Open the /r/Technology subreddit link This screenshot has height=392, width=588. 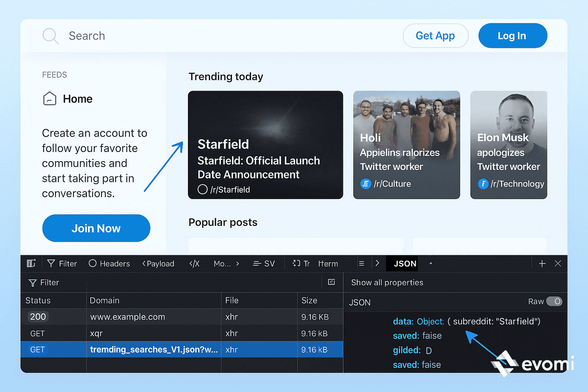(x=517, y=184)
